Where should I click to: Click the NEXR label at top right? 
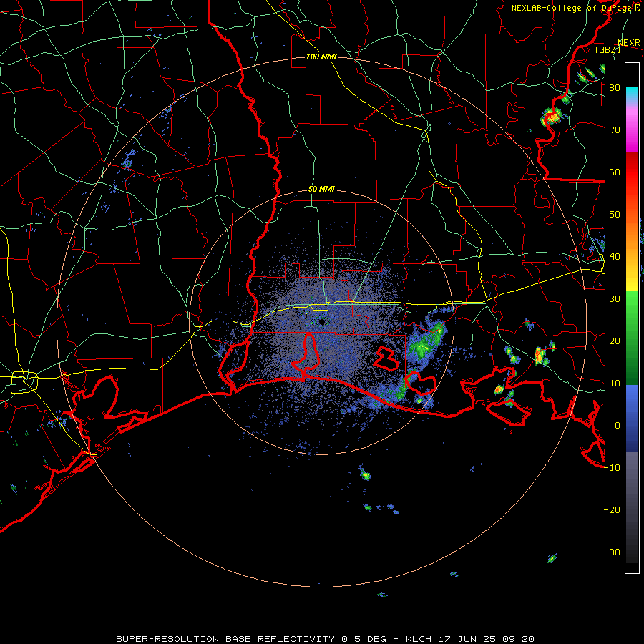click(x=629, y=43)
